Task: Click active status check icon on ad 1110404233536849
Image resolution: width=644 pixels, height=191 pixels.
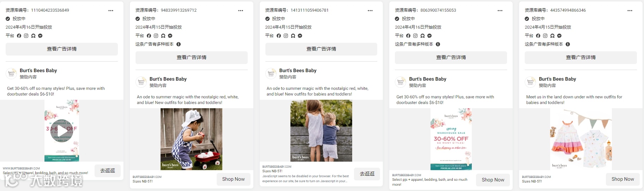Action: (8, 19)
